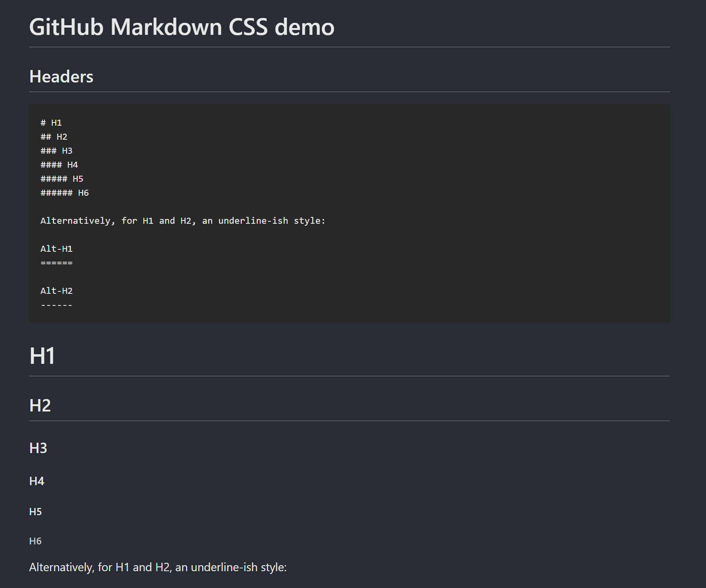Click the '### H3' code line
This screenshot has width=706, height=588.
click(56, 151)
